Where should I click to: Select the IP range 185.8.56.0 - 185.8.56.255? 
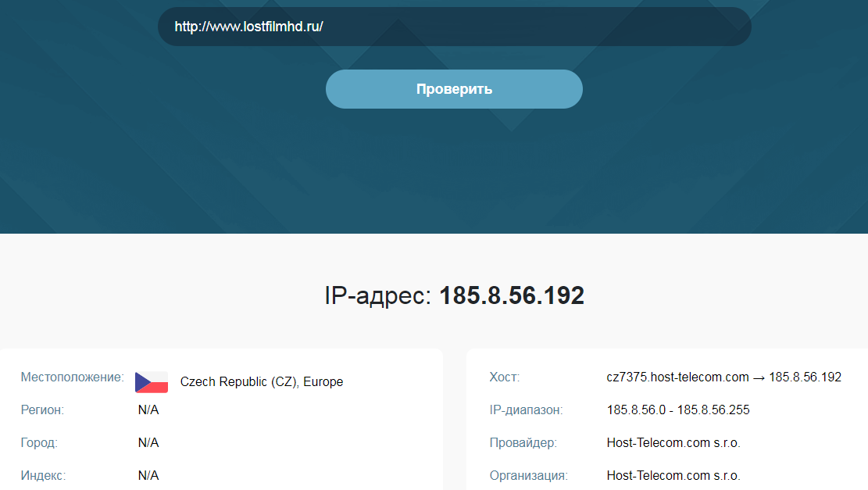pos(678,410)
